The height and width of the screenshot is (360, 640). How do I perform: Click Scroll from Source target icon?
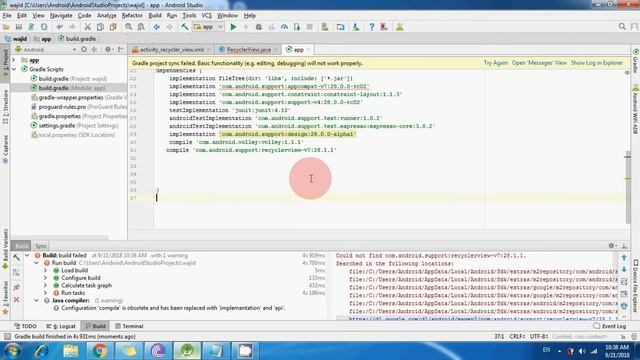click(84, 49)
